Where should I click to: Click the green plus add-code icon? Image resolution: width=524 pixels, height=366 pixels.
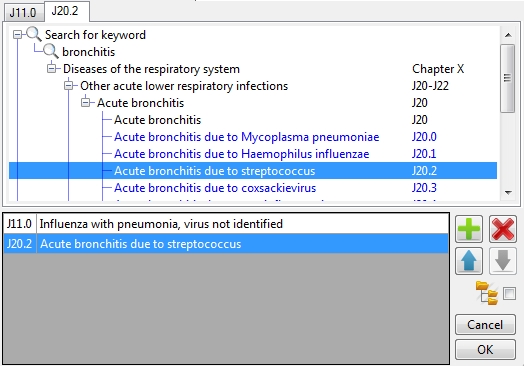pyautogui.click(x=469, y=229)
